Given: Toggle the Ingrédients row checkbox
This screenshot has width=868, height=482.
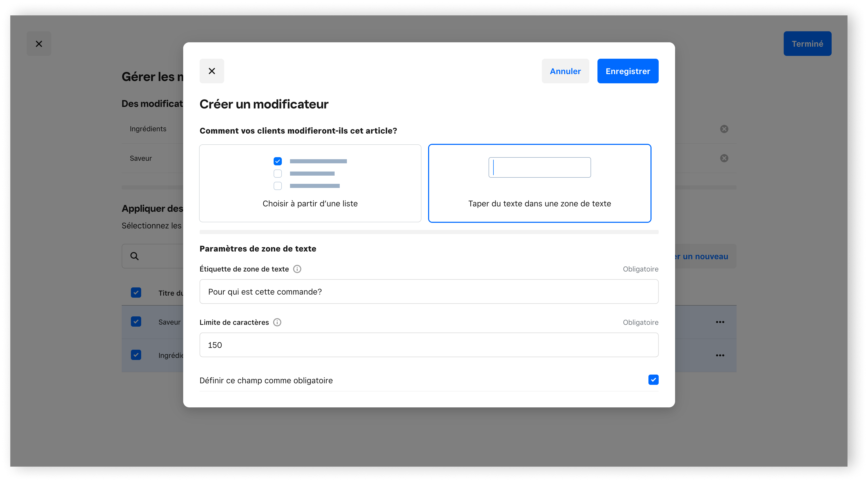Looking at the screenshot, I should pyautogui.click(x=136, y=355).
